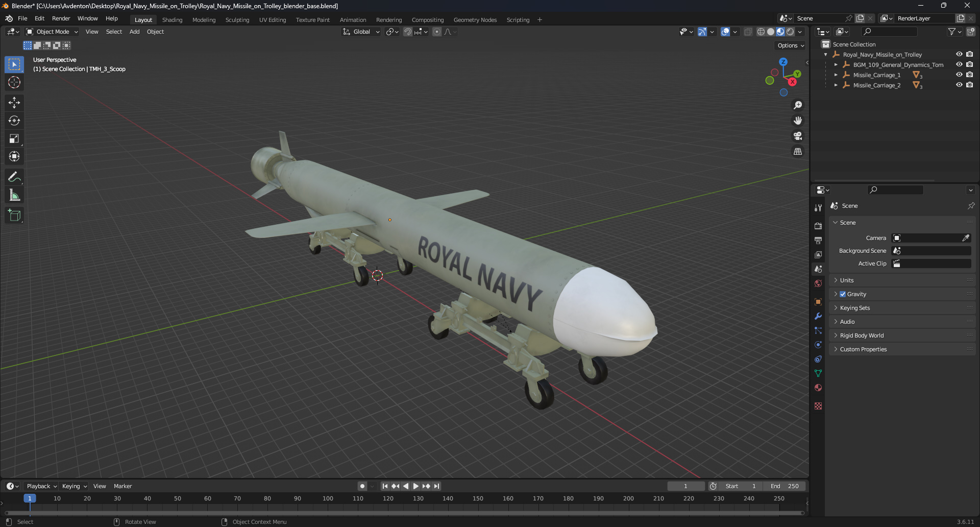Image resolution: width=980 pixels, height=527 pixels.
Task: Click the zoom viewport magnifier icon
Action: (798, 105)
